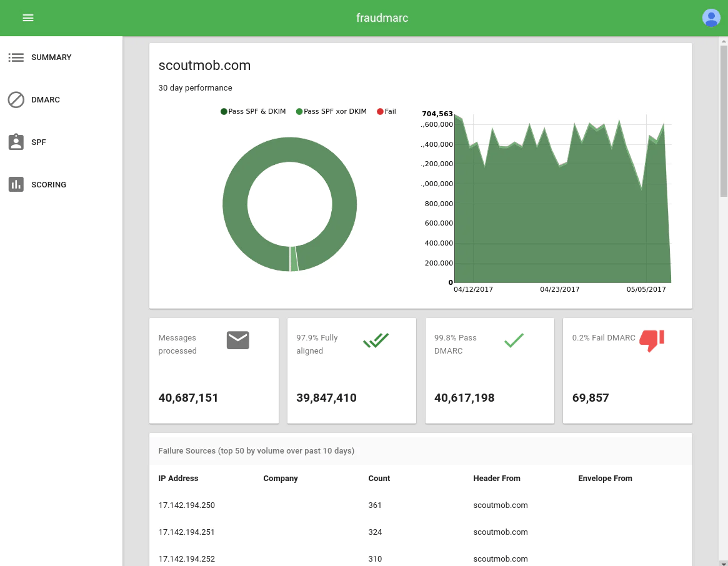
Task: Click the Fully aligned double-check icon
Action: pos(376,340)
